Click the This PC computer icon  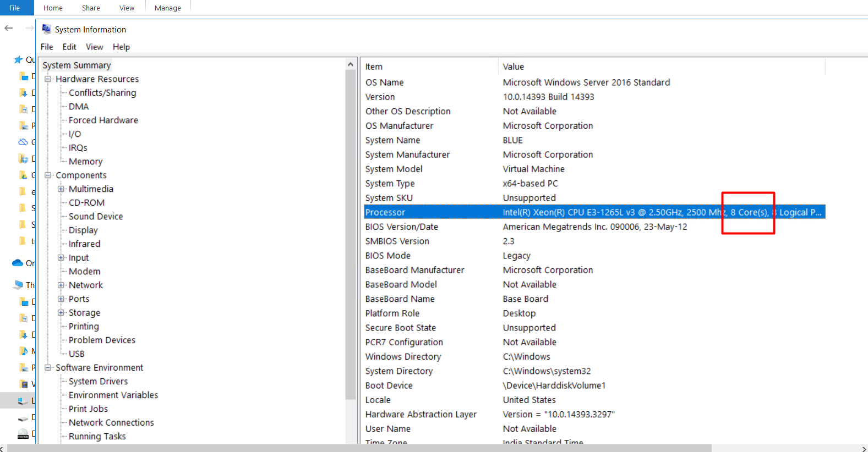pyautogui.click(x=19, y=285)
